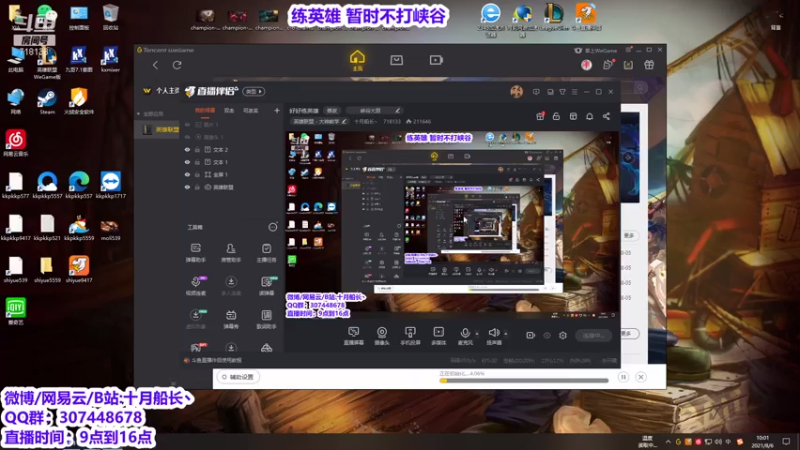800x450 pixels.
Task: Cancel initialization with X circle button
Action: pyautogui.click(x=641, y=377)
